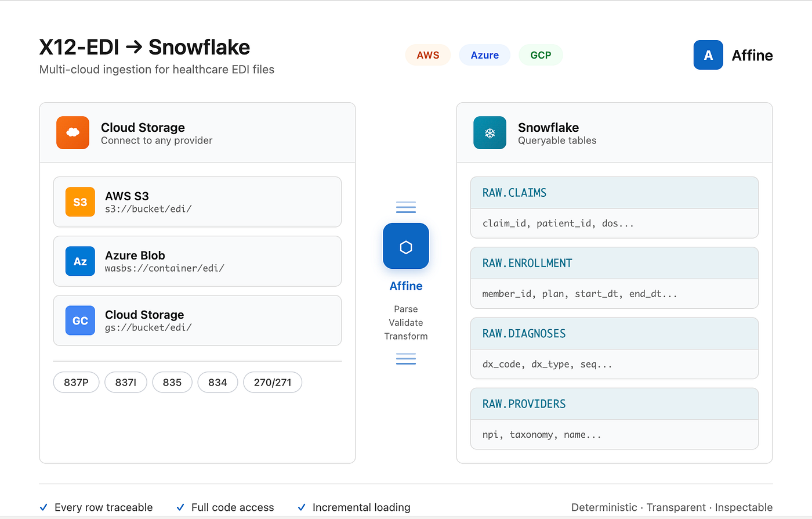Click 'Multi-cloud ingestion for healthcare EDI files' subtitle
Viewport: 812px width, 519px height.
point(157,70)
